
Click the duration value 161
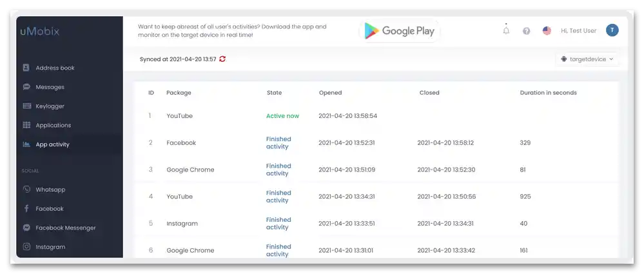pyautogui.click(x=523, y=250)
